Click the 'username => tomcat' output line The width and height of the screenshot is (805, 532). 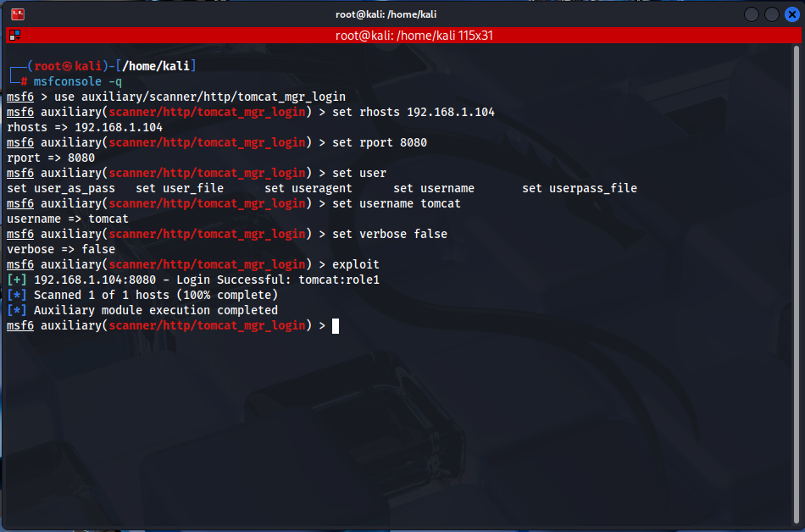[x=68, y=219]
